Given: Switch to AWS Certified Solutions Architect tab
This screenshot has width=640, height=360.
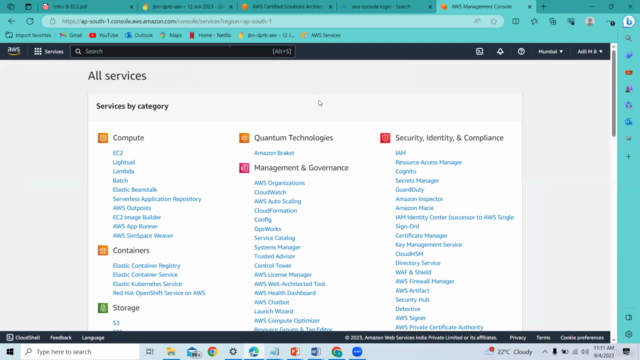Looking at the screenshot, I should 287,7.
